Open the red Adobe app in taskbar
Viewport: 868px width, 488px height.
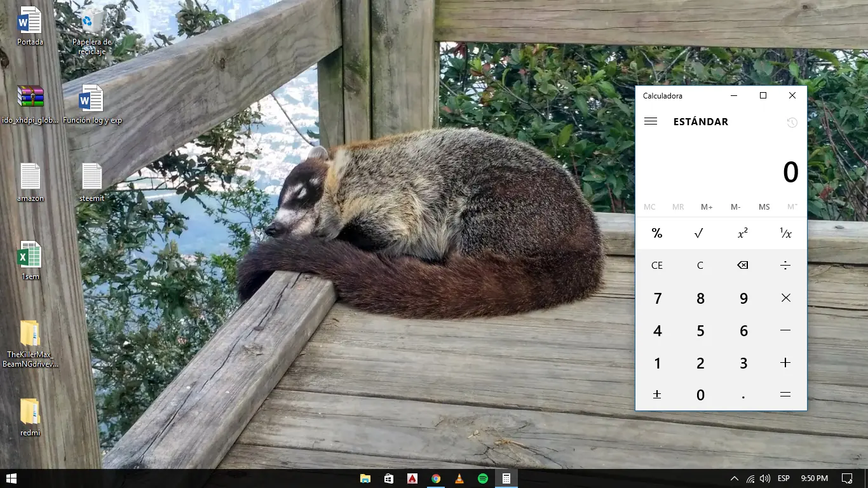[412, 478]
